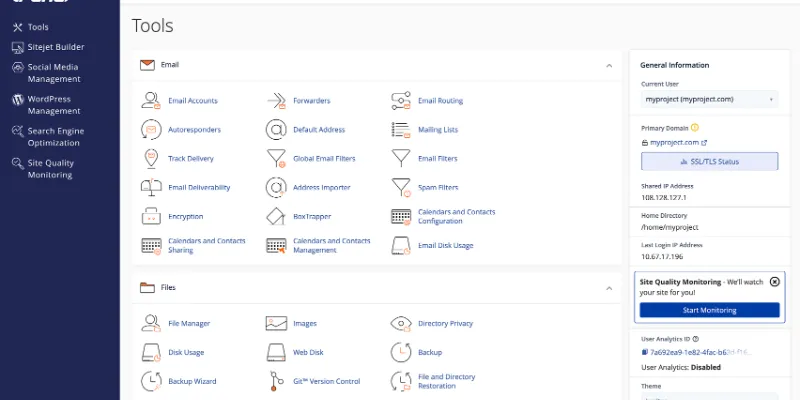Open the Track Delivery icon
Screen dimensions: 800x400
pyautogui.click(x=151, y=158)
